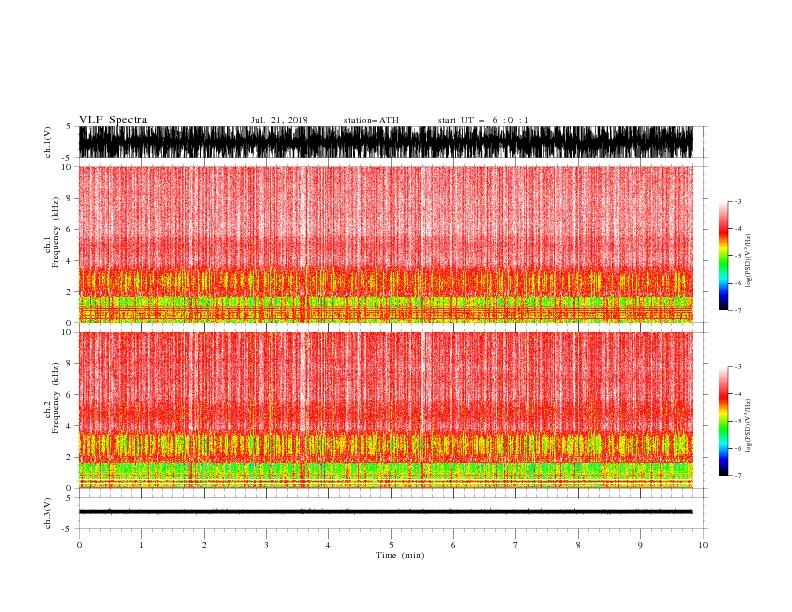Click time axis tick label '9'
This screenshot has width=792, height=612.
(x=640, y=545)
